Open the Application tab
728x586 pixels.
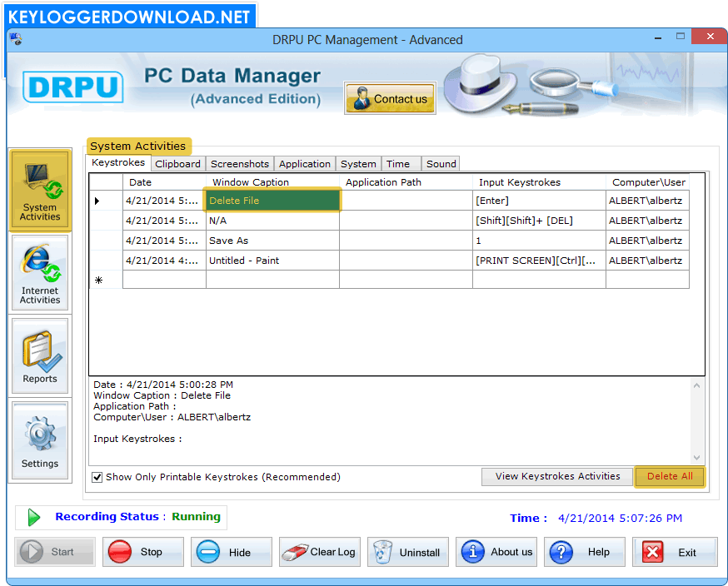[305, 164]
